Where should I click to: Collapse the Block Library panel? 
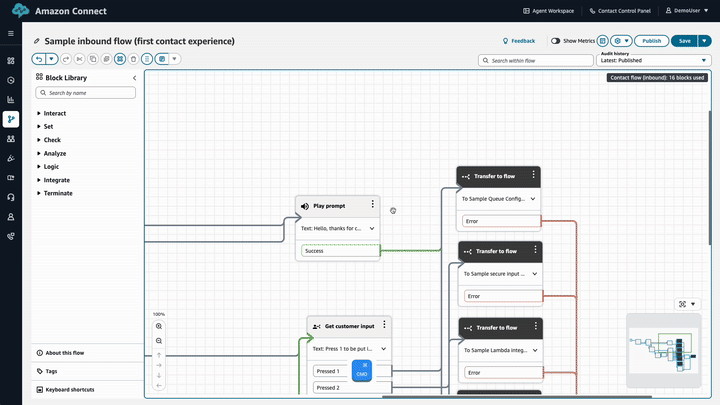coord(134,77)
